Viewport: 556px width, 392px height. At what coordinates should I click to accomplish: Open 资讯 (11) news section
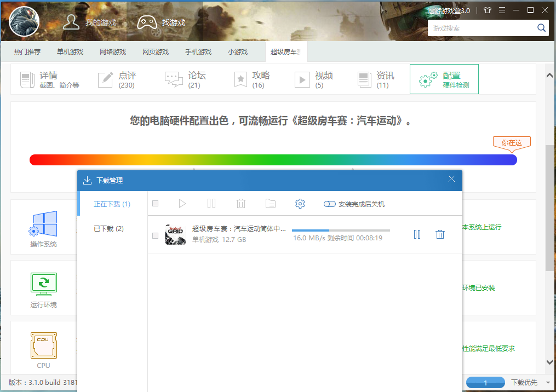376,79
